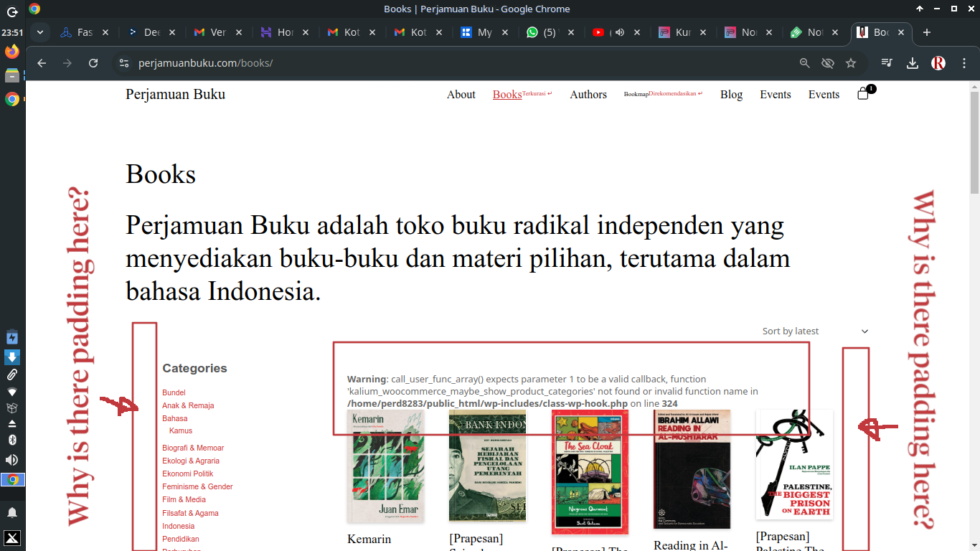Click the volume icon in system tray
This screenshot has width=980, height=551.
[12, 460]
